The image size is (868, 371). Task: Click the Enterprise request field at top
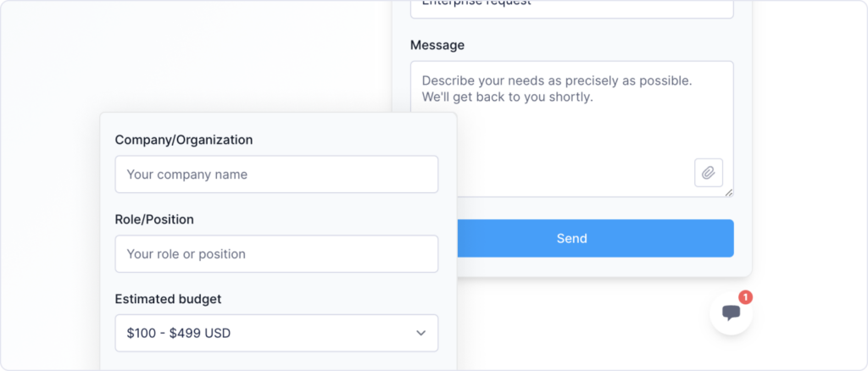571,7
